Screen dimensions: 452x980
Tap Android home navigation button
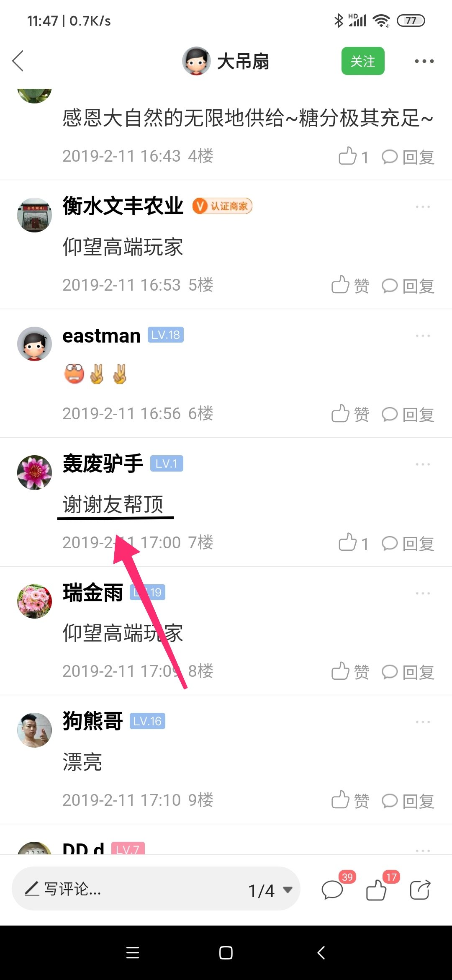pyautogui.click(x=226, y=953)
